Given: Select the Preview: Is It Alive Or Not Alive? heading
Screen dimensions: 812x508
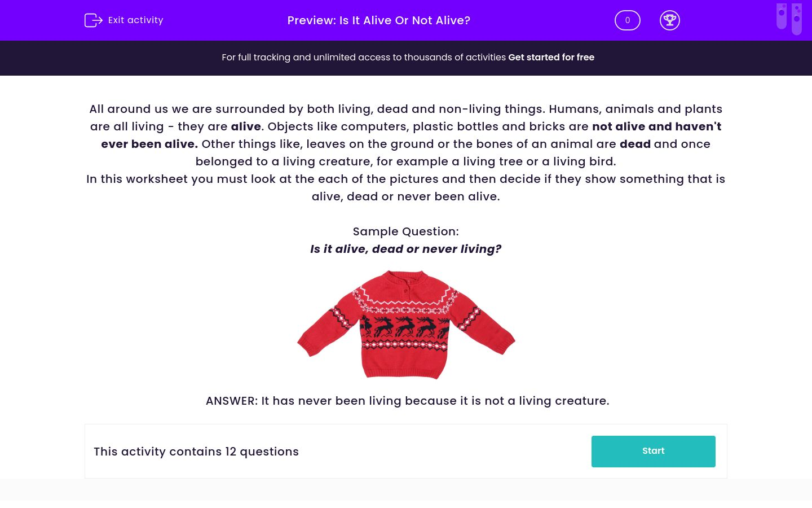Looking at the screenshot, I should (378, 20).
